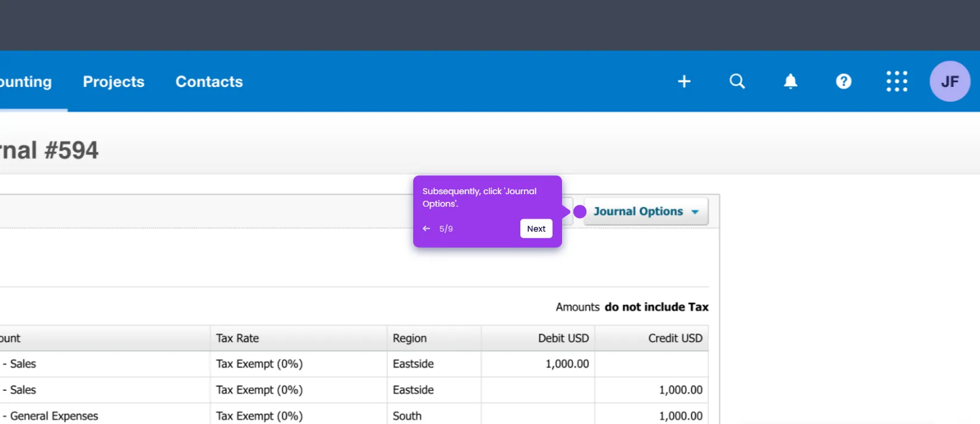Open the JF user avatar menu
This screenshot has height=424, width=980.
click(x=950, y=82)
